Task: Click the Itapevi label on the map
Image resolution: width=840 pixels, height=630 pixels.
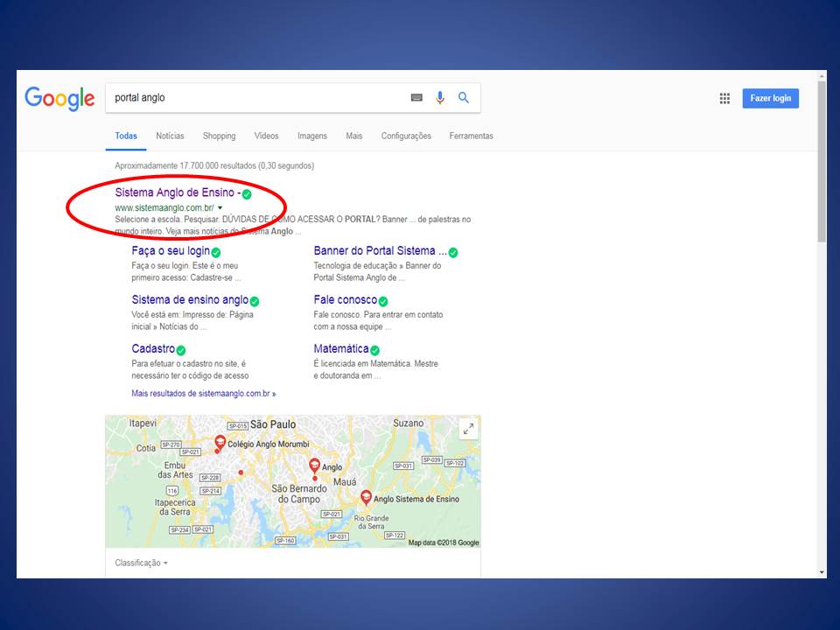Action: tap(143, 423)
